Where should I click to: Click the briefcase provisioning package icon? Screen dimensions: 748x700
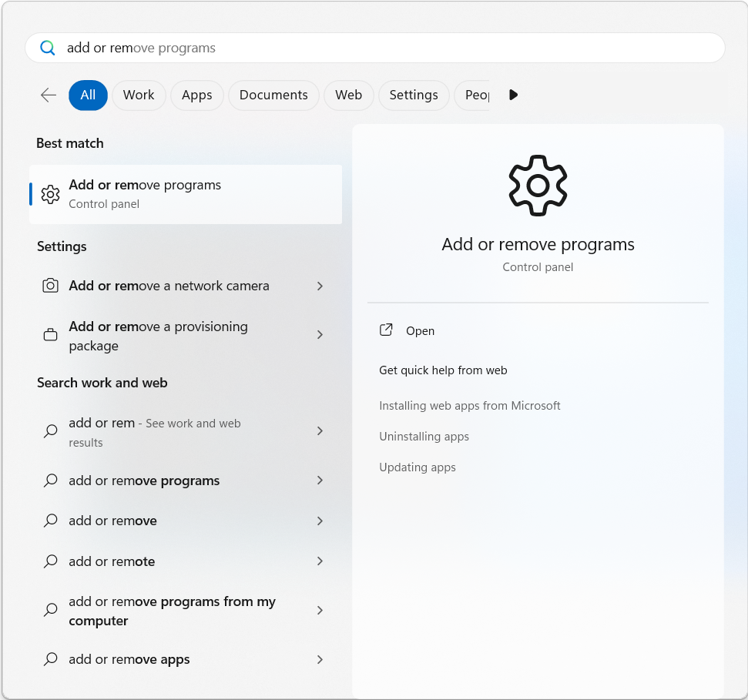50,335
